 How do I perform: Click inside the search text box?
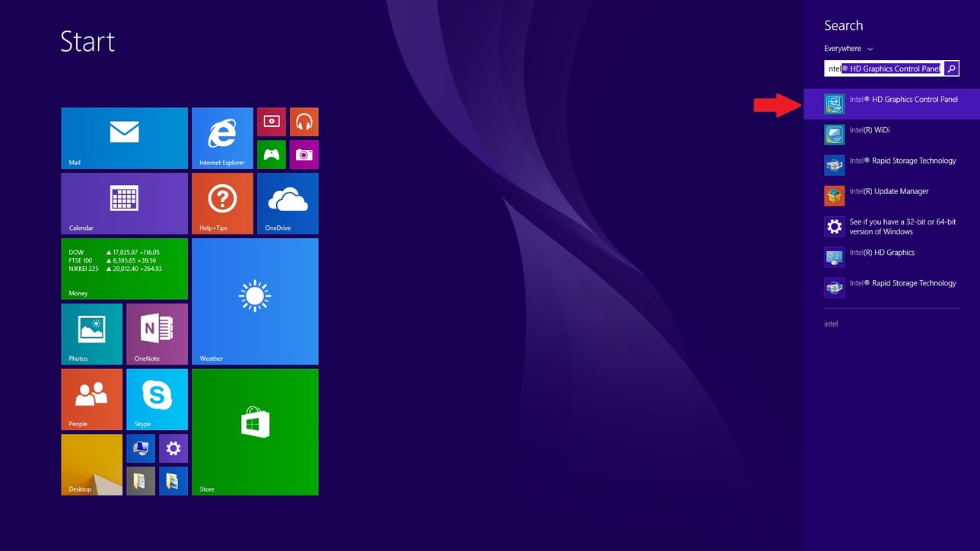(x=884, y=68)
